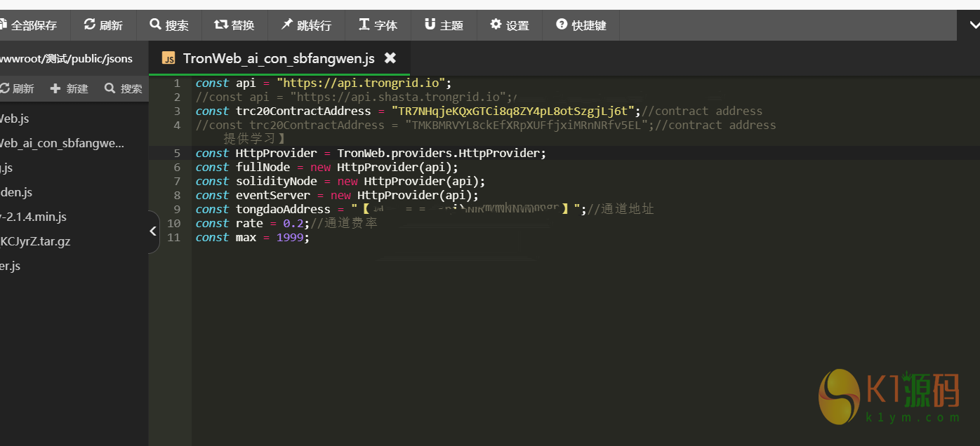Open the 2.1.4.min.js file
Viewport: 980px width, 446px height.
pyautogui.click(x=34, y=217)
